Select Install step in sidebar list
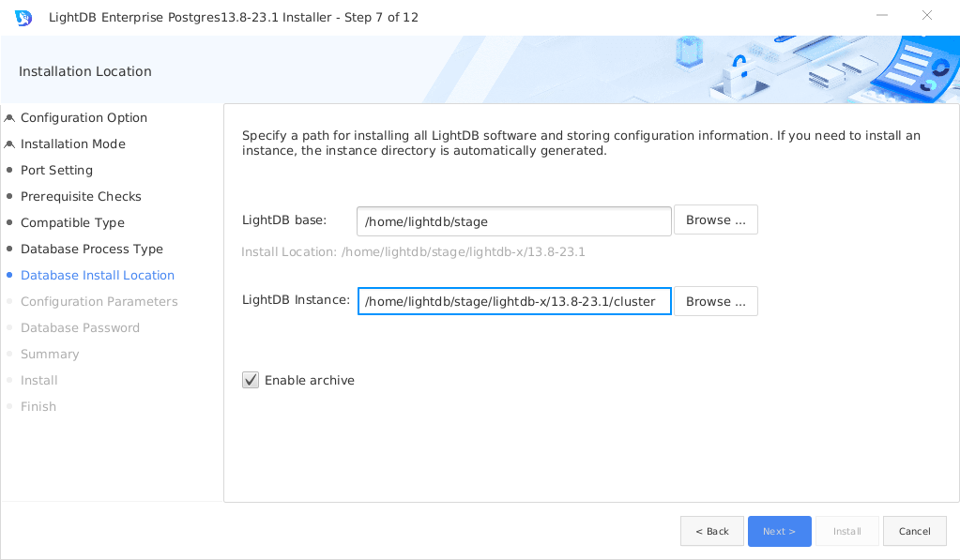This screenshot has height=560, width=960. pos(39,381)
